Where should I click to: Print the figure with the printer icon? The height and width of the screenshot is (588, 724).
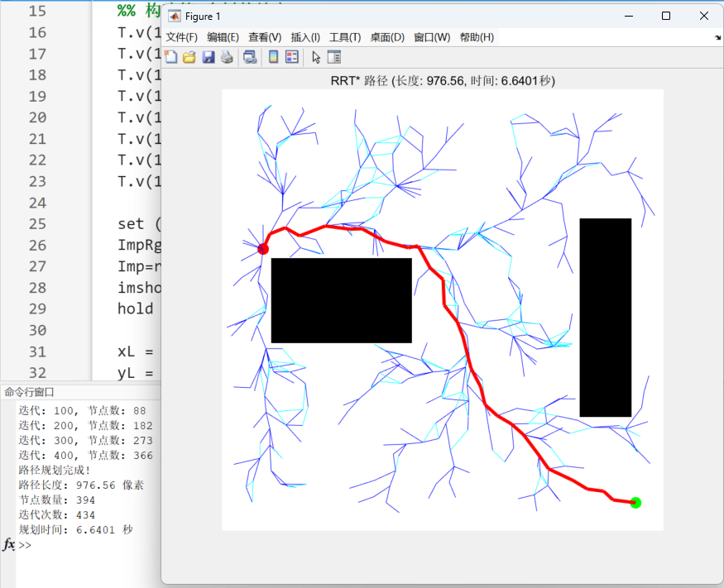pos(228,57)
